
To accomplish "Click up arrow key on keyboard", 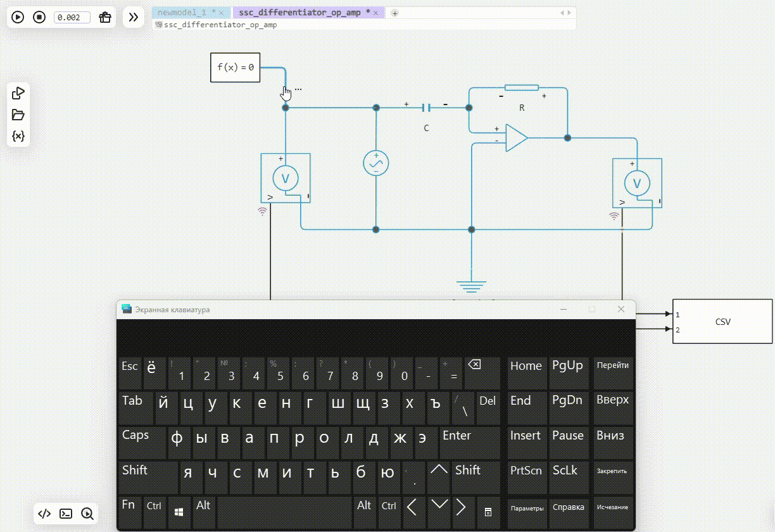I will click(x=438, y=478).
